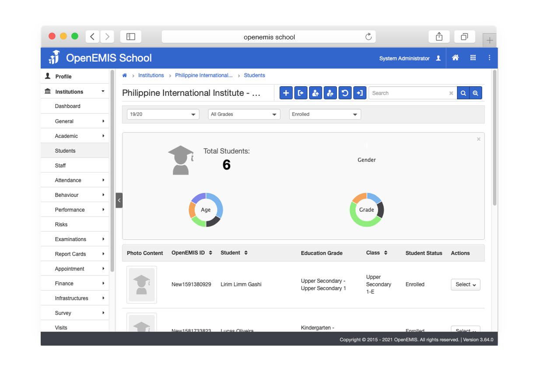Sort by OpenEMIS ID column arrows
The height and width of the screenshot is (392, 538).
[x=210, y=253]
